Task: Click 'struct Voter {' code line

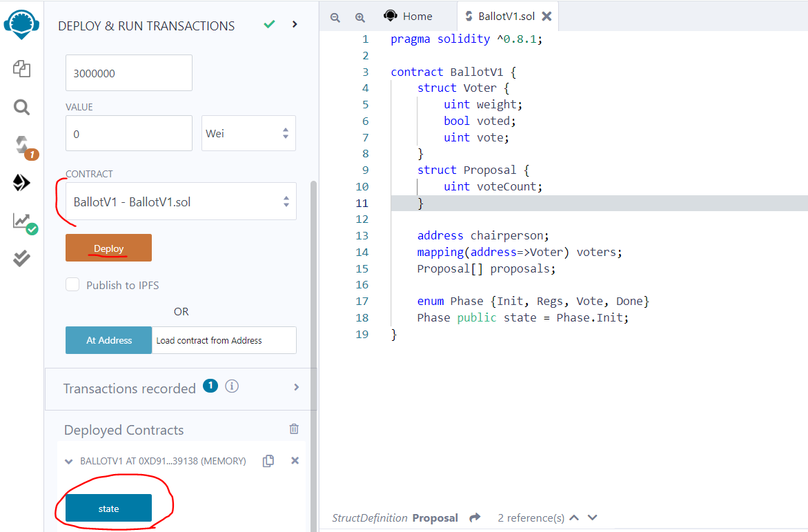Action: (463, 88)
